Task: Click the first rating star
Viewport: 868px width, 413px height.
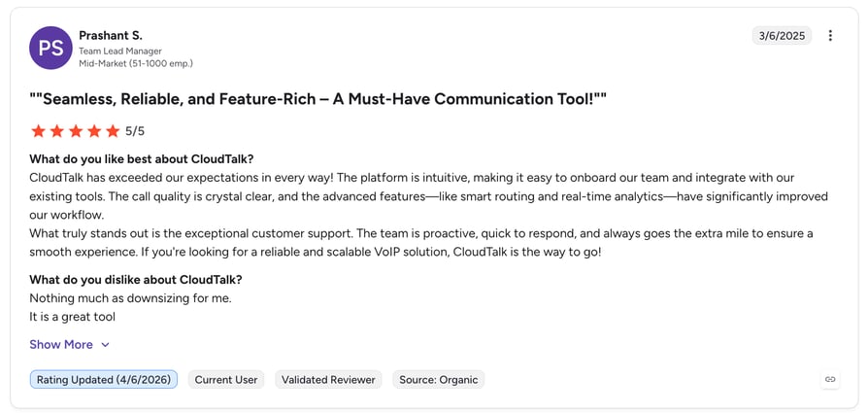Action: 38,131
